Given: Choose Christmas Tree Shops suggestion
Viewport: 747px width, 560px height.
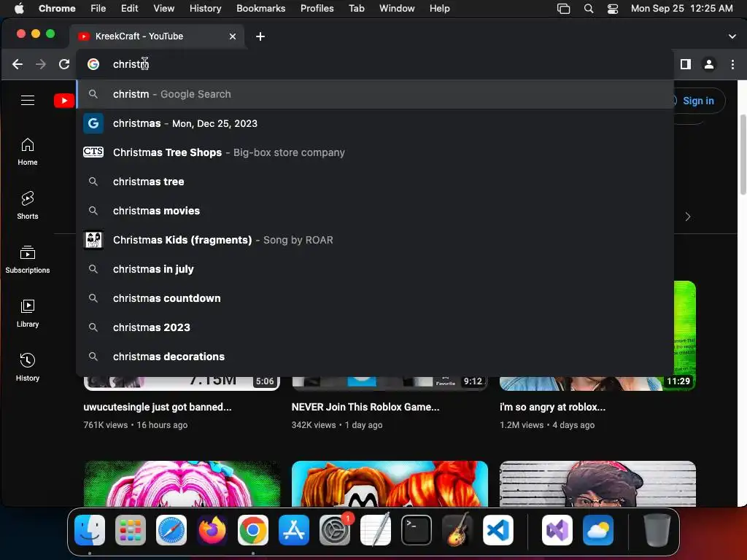Looking at the screenshot, I should [375, 152].
